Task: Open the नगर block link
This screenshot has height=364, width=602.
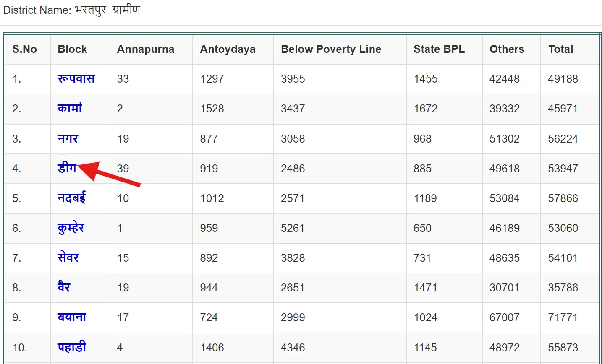Action: (x=68, y=138)
